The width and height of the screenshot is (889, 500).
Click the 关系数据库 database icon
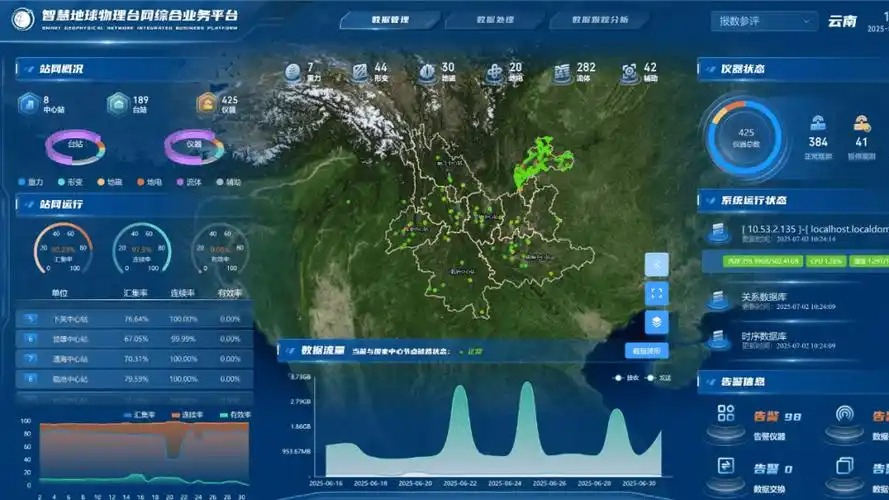(x=717, y=300)
